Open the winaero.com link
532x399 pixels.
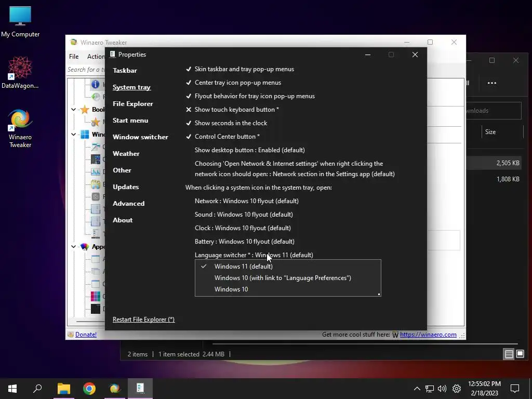click(x=428, y=335)
